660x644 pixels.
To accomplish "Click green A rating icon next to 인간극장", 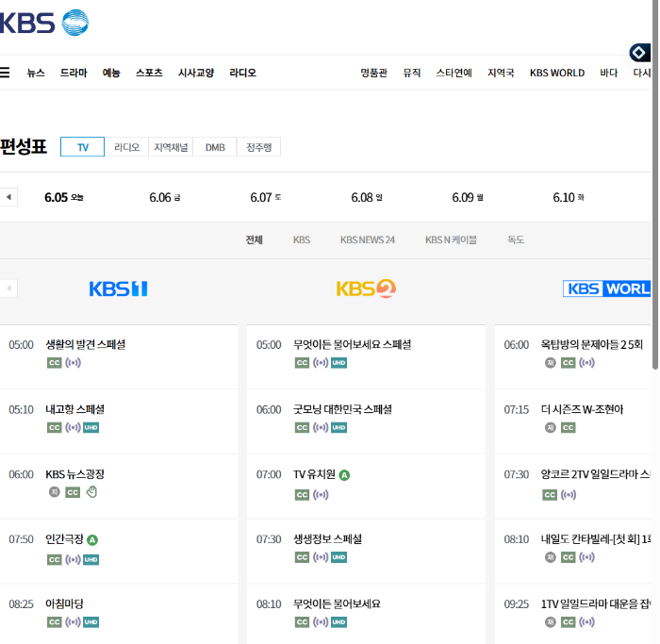I will tap(92, 540).
